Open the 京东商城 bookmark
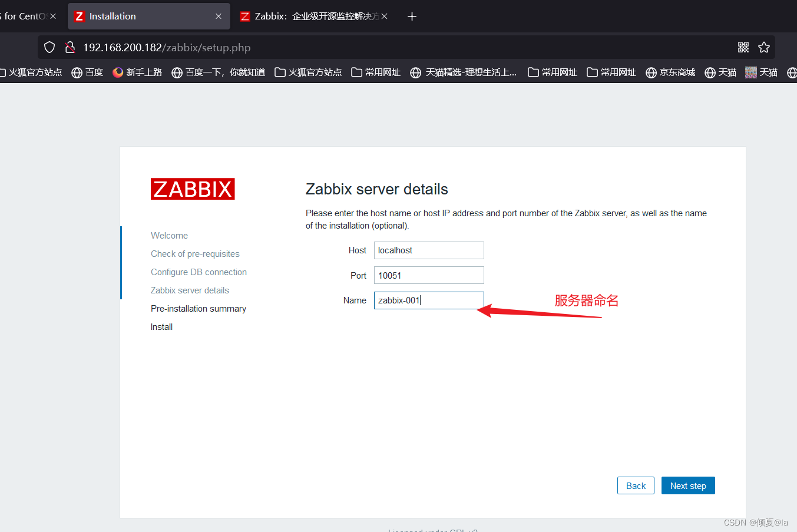 (x=670, y=72)
